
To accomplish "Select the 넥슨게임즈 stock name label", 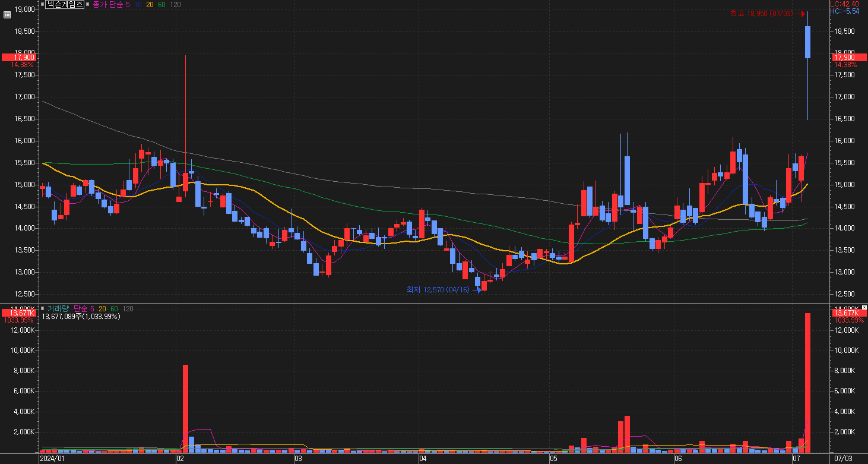I will (65, 4).
